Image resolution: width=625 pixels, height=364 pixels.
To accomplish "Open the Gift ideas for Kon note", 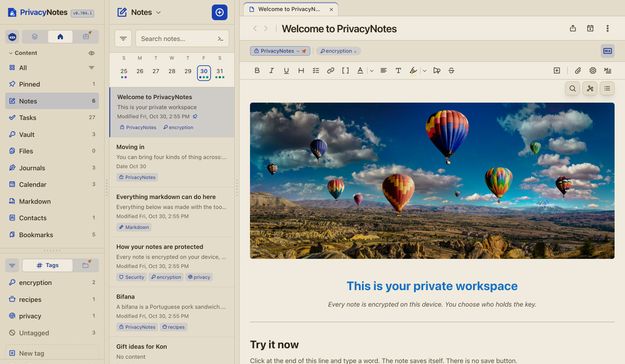I will (x=172, y=351).
